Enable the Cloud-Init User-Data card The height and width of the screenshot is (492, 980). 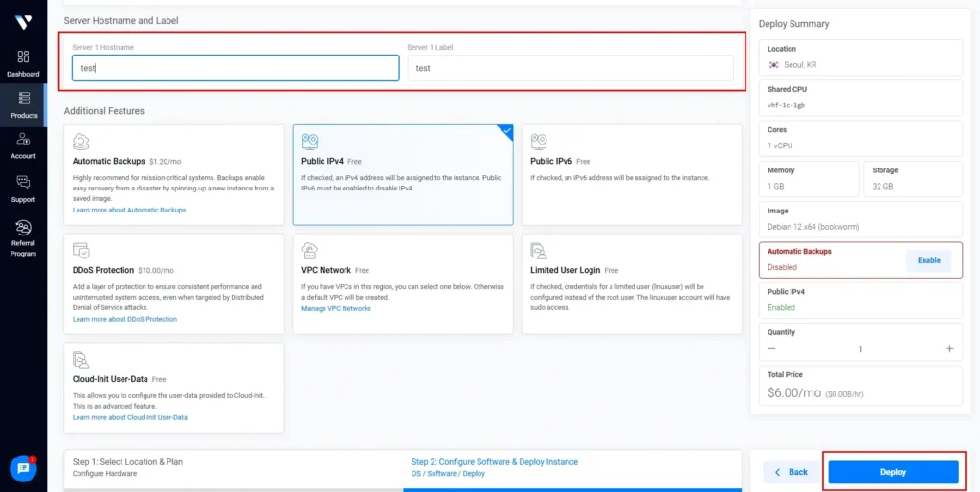[174, 388]
